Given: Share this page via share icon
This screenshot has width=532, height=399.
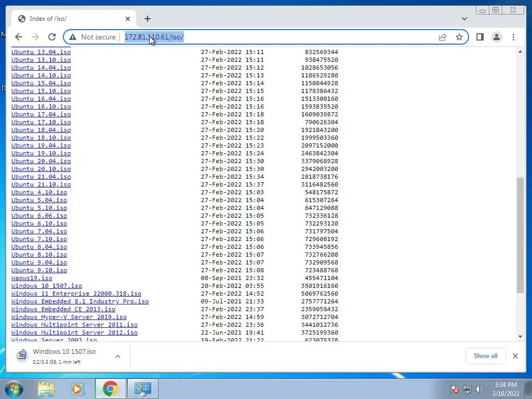Looking at the screenshot, I should pyautogui.click(x=443, y=37).
